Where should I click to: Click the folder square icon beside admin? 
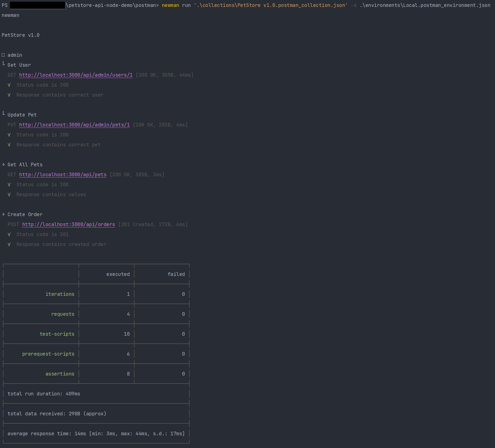point(3,55)
